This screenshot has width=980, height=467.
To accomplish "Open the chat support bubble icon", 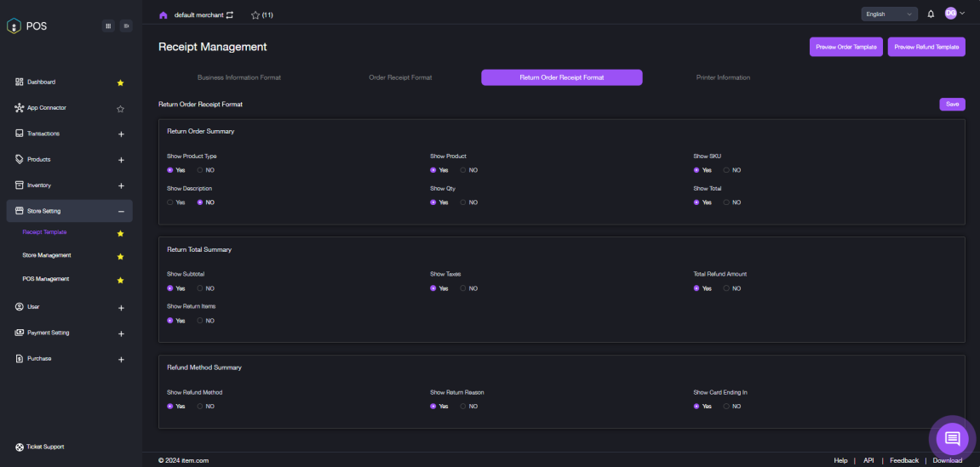I will point(952,439).
